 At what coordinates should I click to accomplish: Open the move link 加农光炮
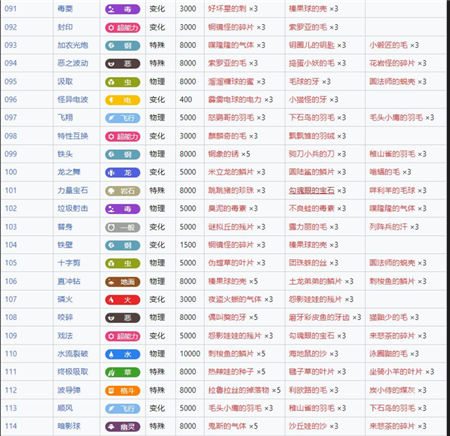click(73, 45)
